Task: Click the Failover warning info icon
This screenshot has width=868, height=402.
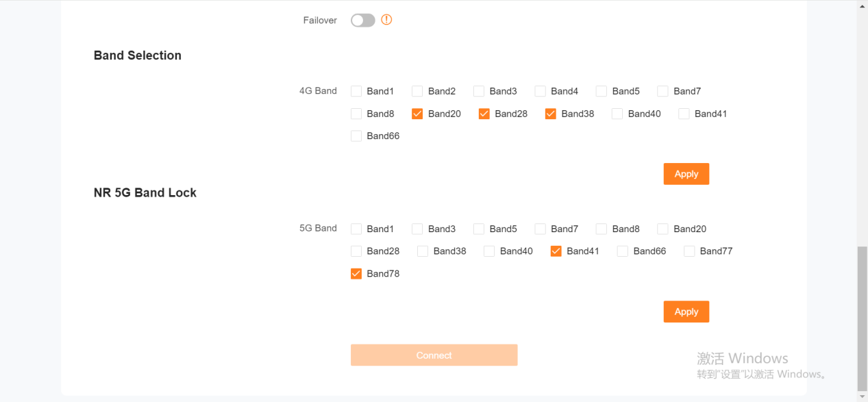Action: tap(386, 20)
